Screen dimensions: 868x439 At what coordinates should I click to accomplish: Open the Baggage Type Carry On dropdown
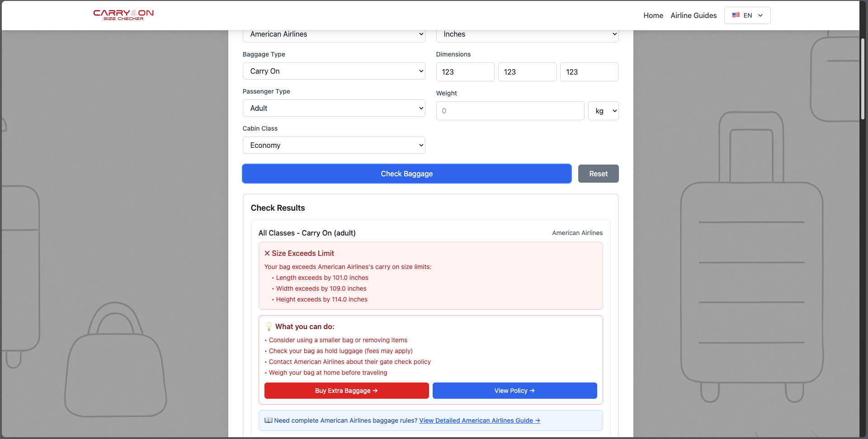coord(334,71)
